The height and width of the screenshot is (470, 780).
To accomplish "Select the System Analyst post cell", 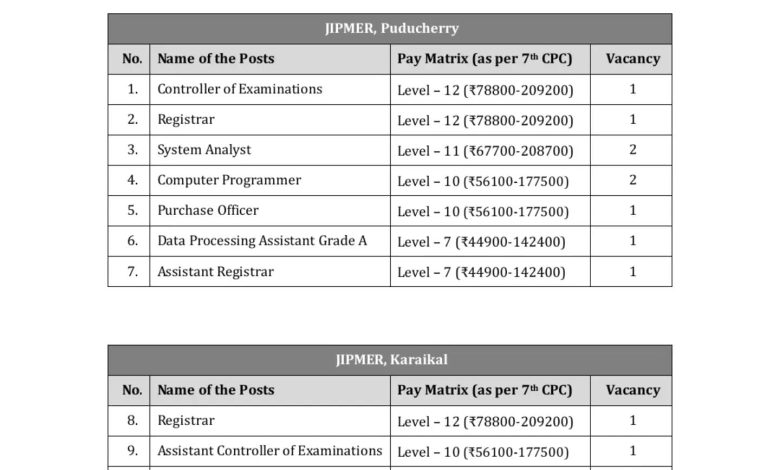I will point(270,150).
